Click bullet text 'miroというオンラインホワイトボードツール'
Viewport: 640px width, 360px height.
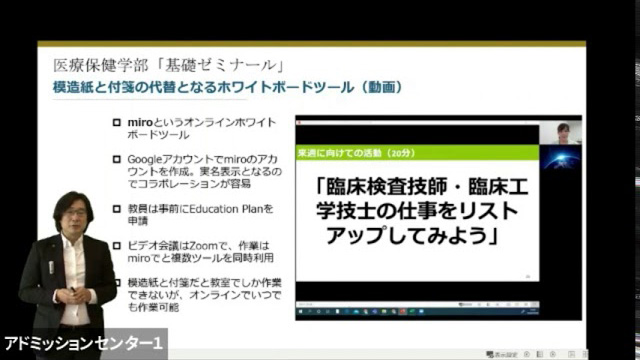(202, 129)
